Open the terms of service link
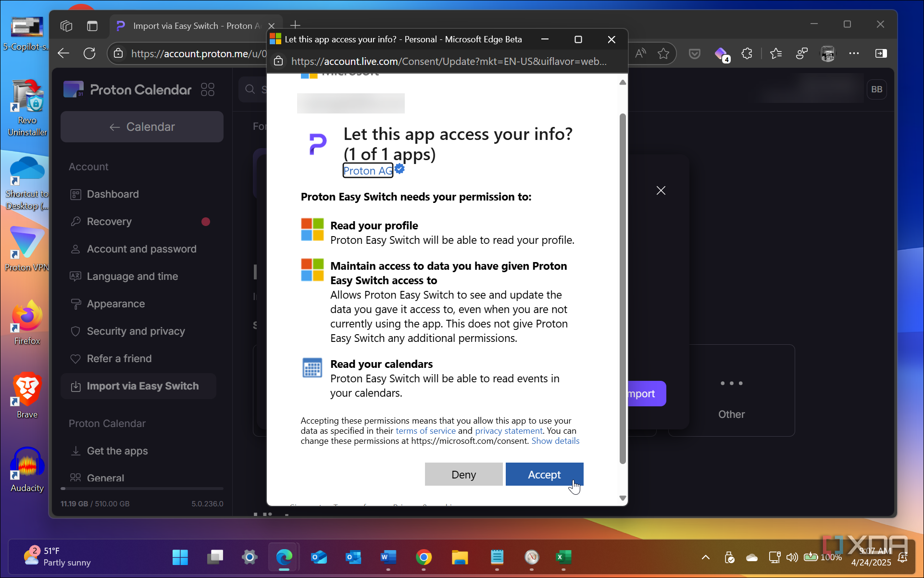This screenshot has height=578, width=924. point(425,431)
